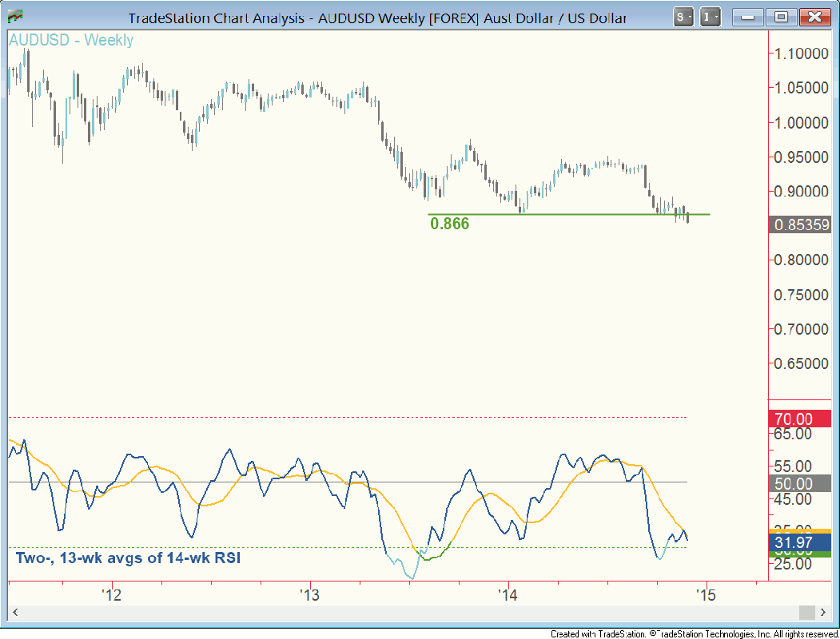The image size is (840, 639).
Task: Close the Chart Analysis window
Action: point(814,17)
